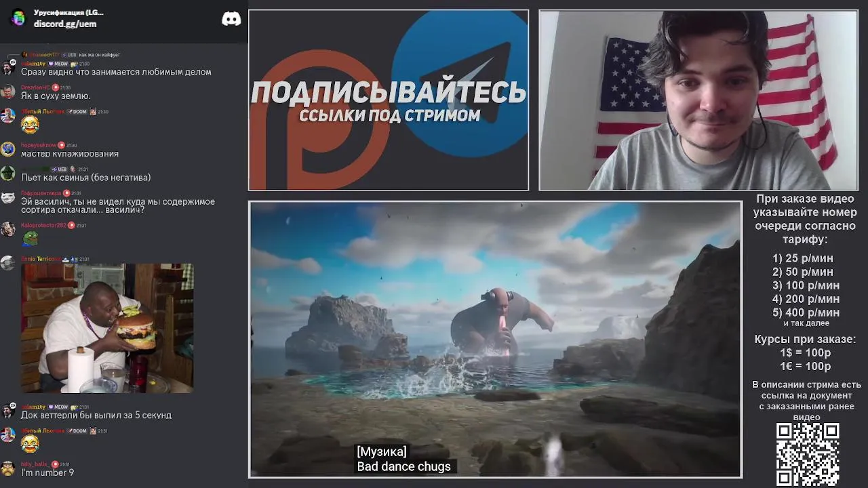Click the Discord logo in the chat header

[x=231, y=19]
